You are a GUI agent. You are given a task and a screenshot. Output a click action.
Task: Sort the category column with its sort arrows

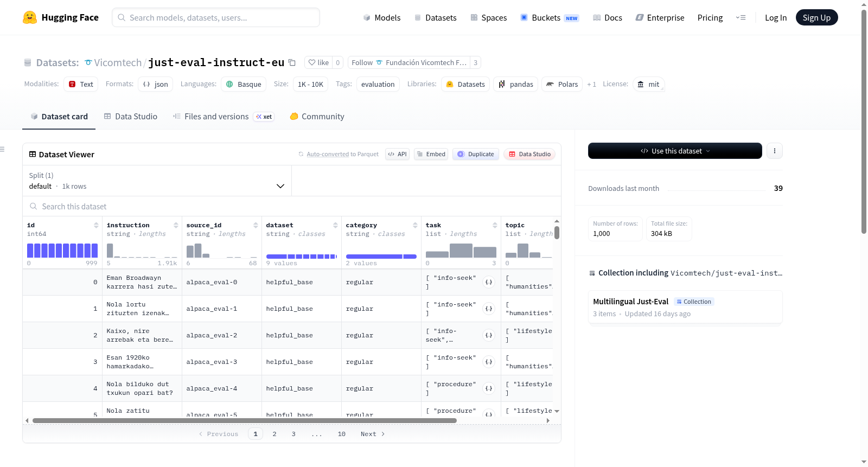click(x=415, y=225)
